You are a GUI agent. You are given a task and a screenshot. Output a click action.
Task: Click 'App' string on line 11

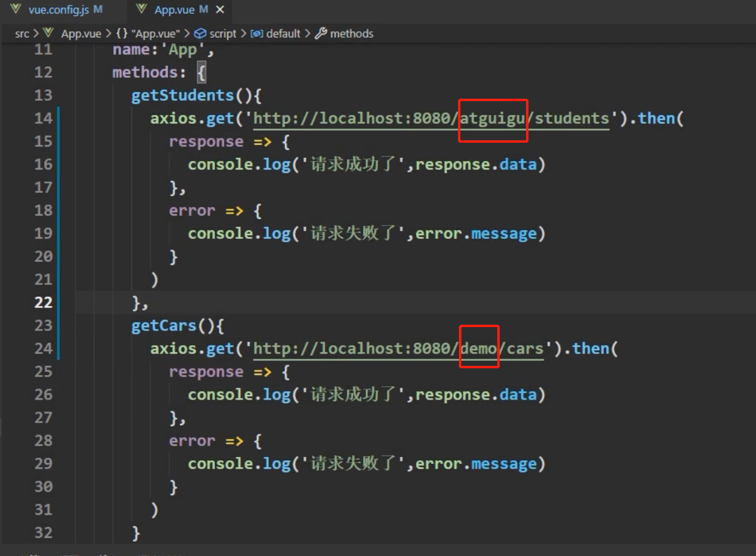pos(183,50)
